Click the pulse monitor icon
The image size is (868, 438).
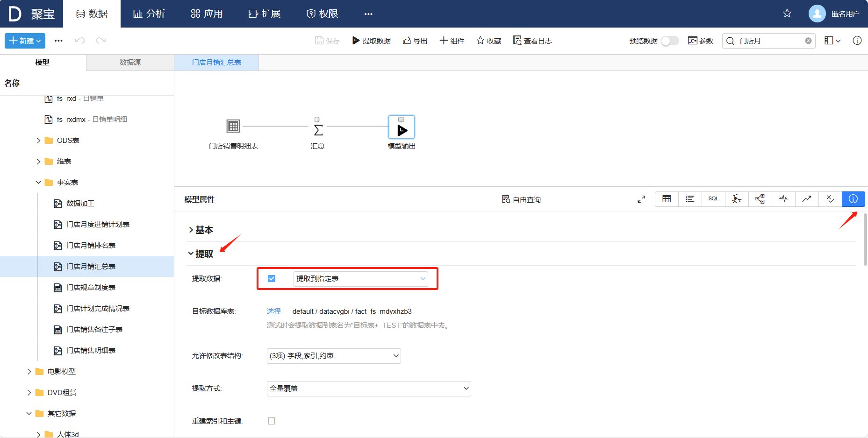[783, 199]
